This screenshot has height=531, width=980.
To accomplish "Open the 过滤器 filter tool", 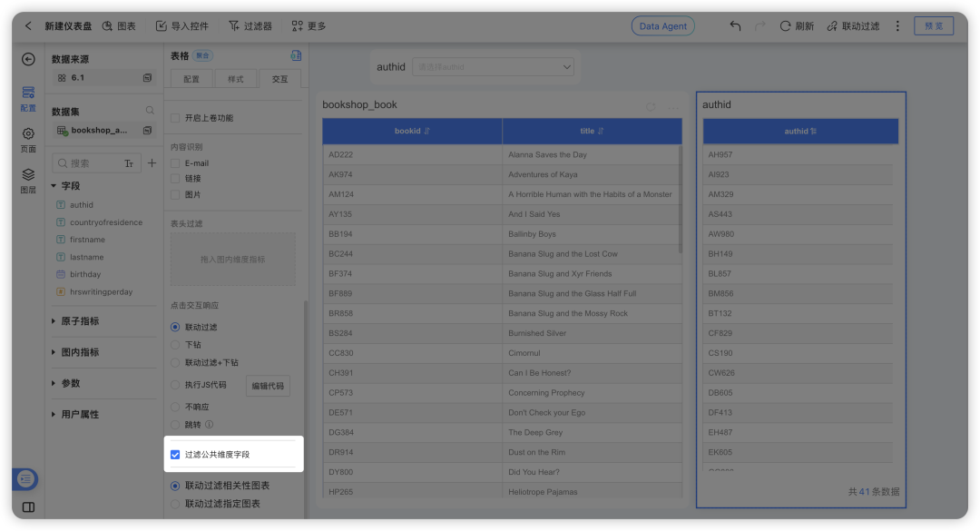I will click(x=250, y=25).
